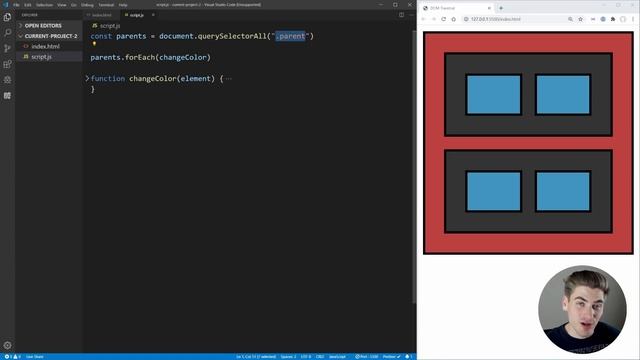Click the errors and warnings status indicator
This screenshot has height=360, width=640.
click(12, 357)
